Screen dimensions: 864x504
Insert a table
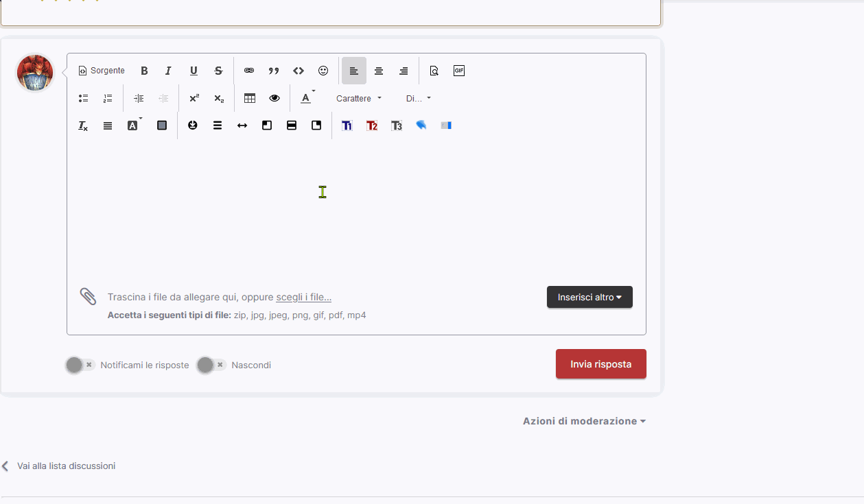[250, 98]
